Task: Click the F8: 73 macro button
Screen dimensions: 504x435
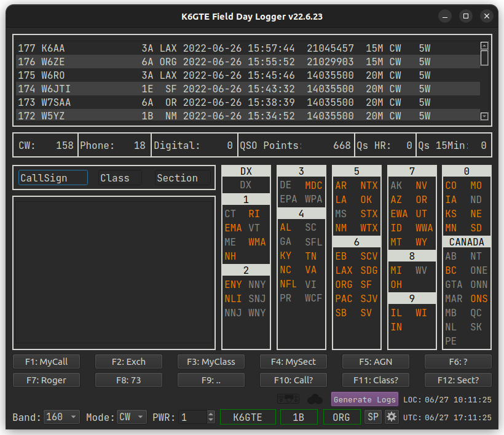Action: tap(128, 380)
